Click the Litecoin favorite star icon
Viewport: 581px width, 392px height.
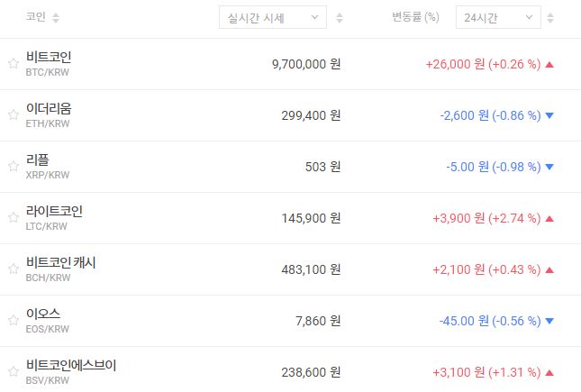point(13,218)
